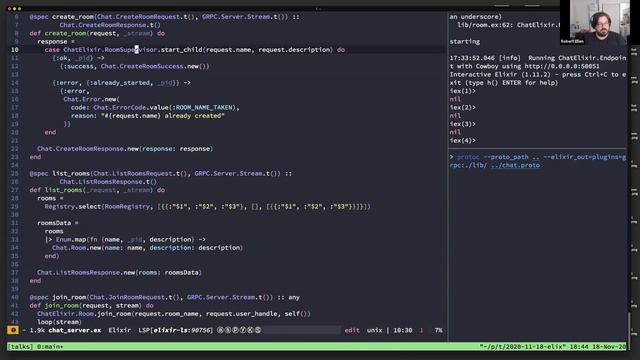Click 'Chat.ListRoomsResponse.new(rooms: roomsData)'
Screen dimensions: 640x360
(120, 273)
